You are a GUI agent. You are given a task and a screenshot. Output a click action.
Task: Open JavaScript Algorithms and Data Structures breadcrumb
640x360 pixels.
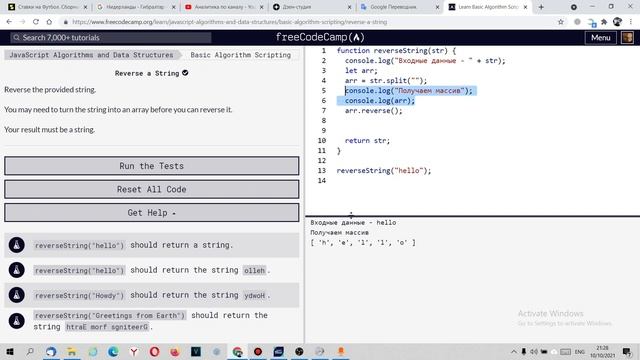(x=91, y=55)
